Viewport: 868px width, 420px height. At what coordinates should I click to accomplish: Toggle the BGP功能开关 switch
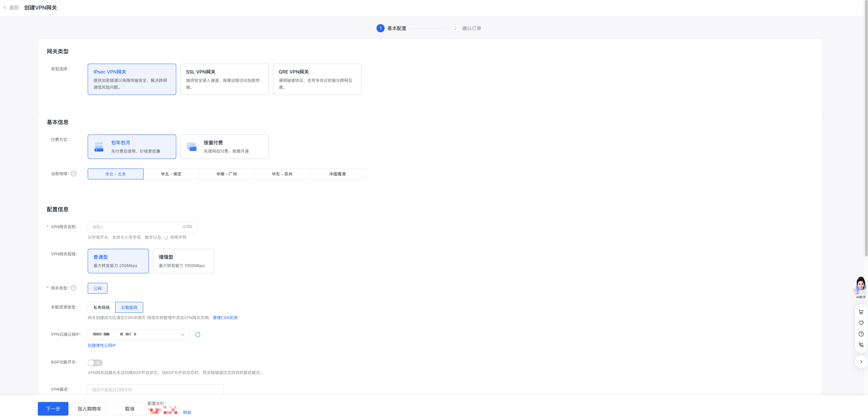[95, 363]
